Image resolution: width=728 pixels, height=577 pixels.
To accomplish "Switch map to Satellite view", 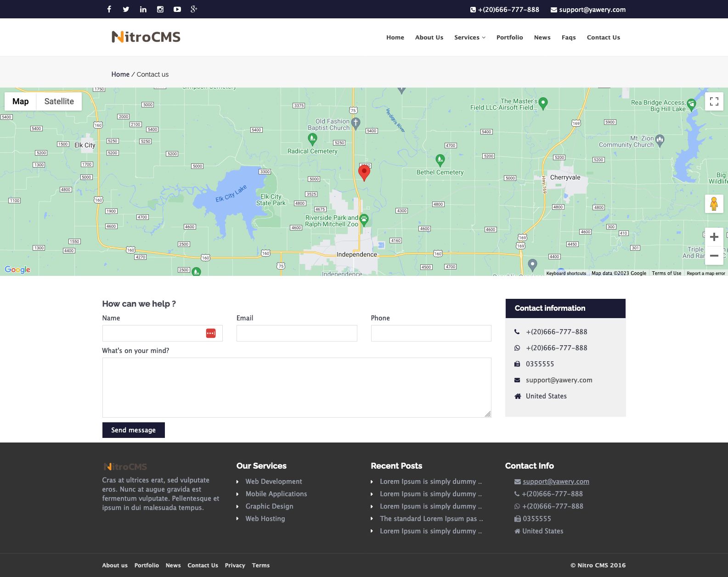I will [59, 101].
